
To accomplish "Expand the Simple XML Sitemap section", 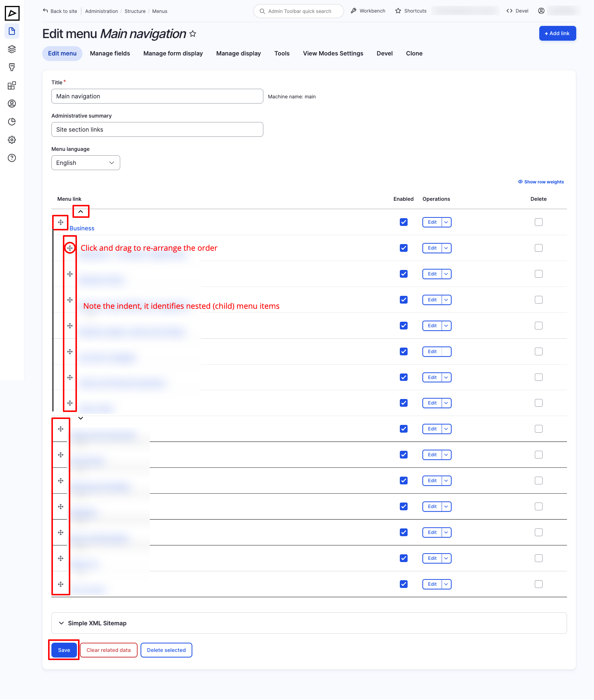I will point(97,623).
